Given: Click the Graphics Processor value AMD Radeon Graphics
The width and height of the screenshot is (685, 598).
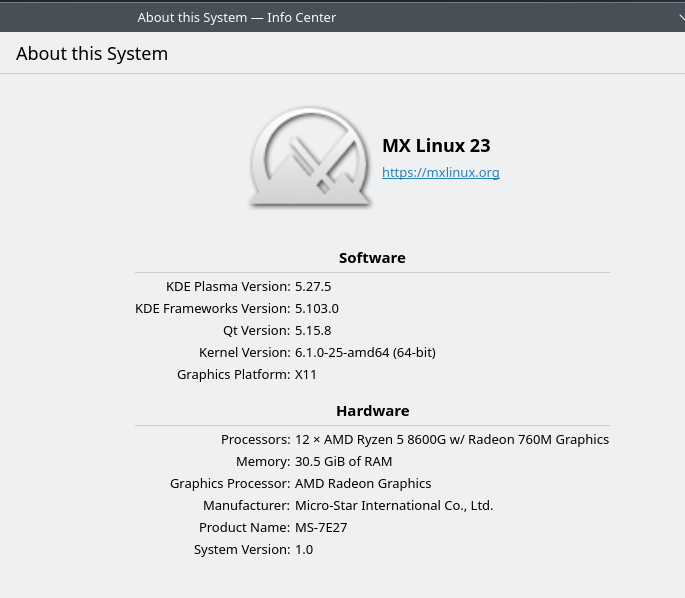Looking at the screenshot, I should [363, 484].
